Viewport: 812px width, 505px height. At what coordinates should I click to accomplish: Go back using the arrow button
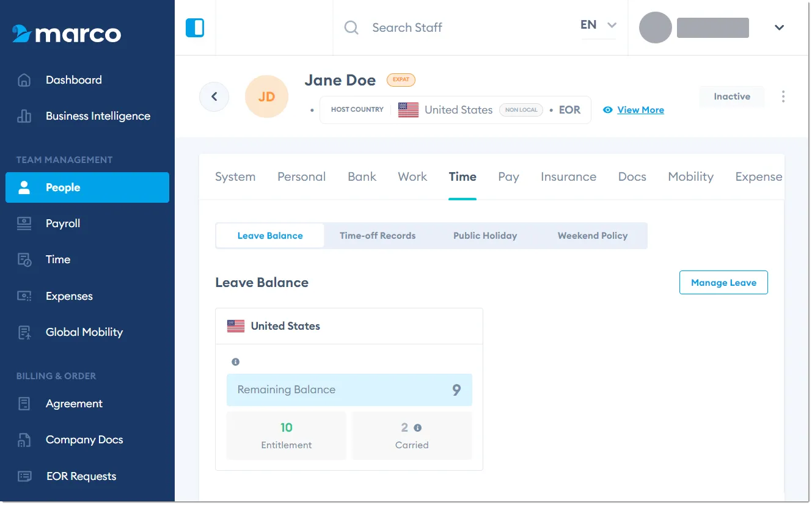214,96
